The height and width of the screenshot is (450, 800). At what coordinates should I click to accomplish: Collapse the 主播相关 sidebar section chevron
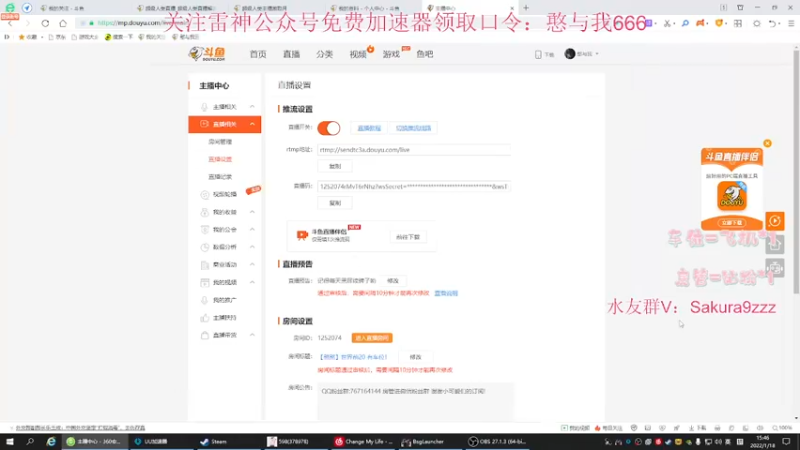[252, 107]
